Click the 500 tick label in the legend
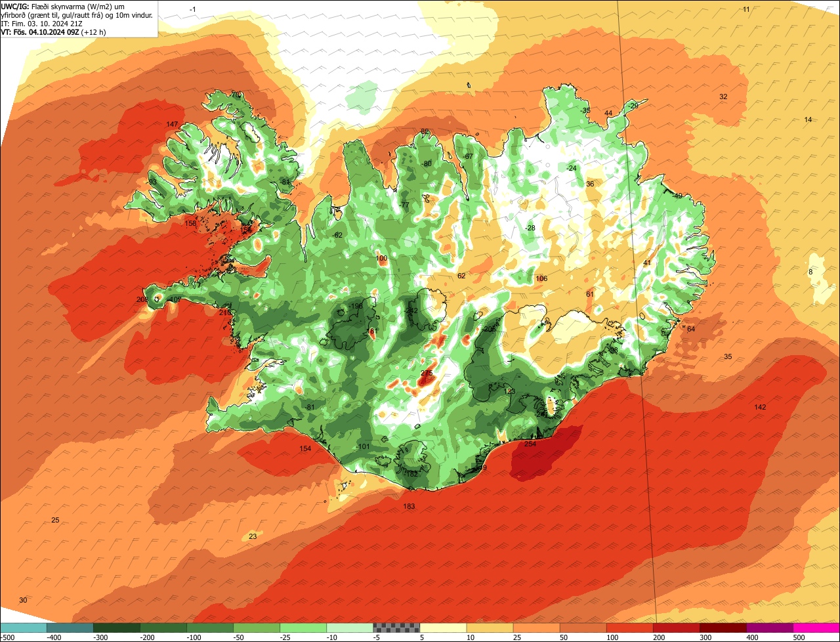The image size is (840, 642). click(798, 637)
